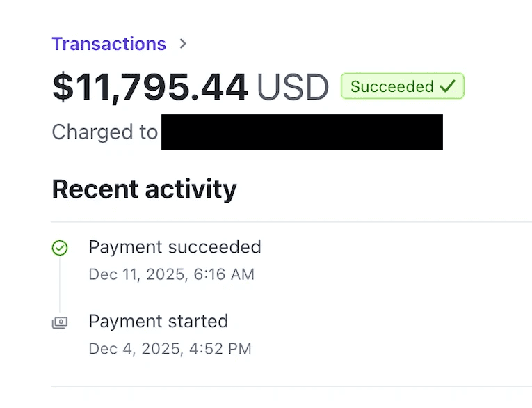The width and height of the screenshot is (532, 408).
Task: Click the Recent activity heading
Action: (144, 189)
